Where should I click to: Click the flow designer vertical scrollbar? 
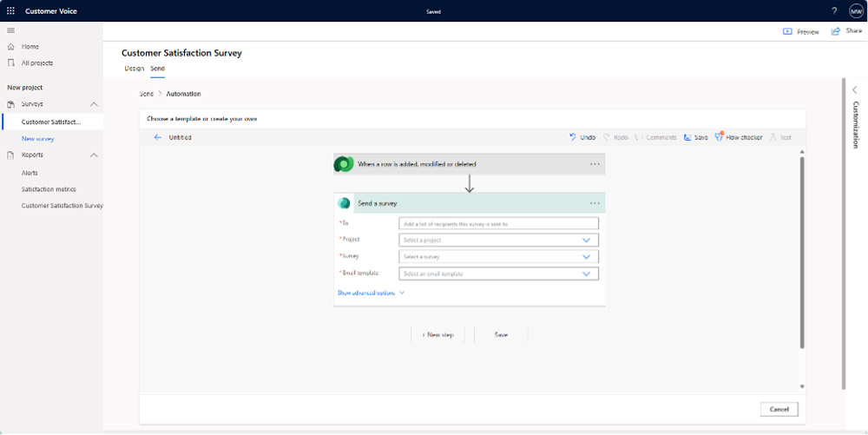click(802, 252)
